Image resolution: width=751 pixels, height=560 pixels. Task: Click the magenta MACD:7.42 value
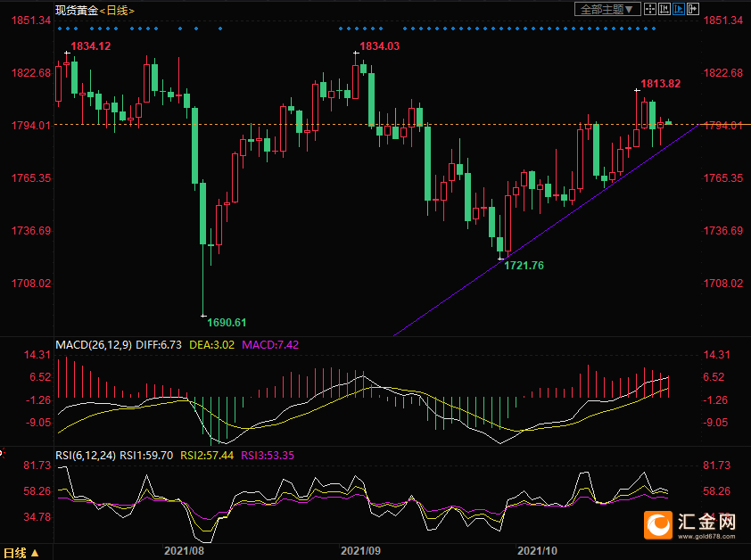pos(270,345)
